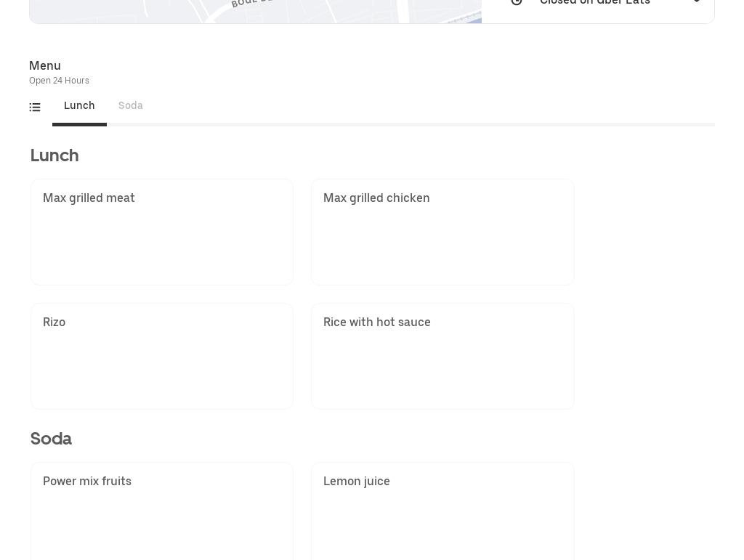Image resolution: width=744 pixels, height=560 pixels.
Task: Open the Max grilled meat item
Action: pos(161,232)
